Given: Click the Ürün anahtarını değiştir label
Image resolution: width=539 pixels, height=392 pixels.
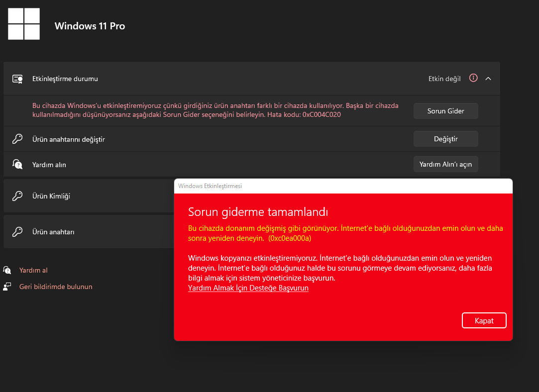Looking at the screenshot, I should pos(68,139).
